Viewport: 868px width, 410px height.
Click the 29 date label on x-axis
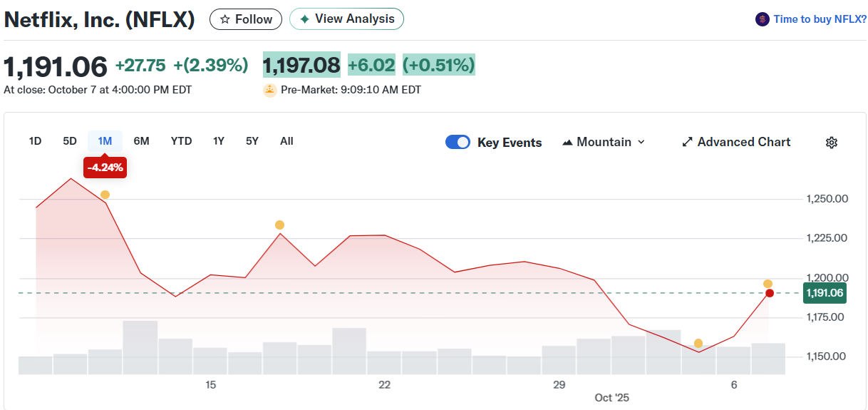click(x=559, y=385)
